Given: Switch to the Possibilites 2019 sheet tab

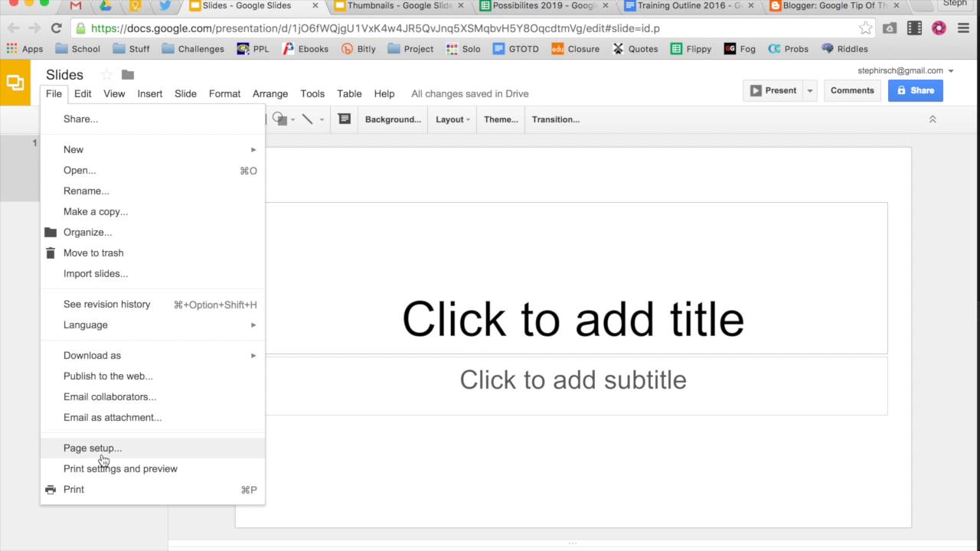Looking at the screenshot, I should click(x=545, y=6).
